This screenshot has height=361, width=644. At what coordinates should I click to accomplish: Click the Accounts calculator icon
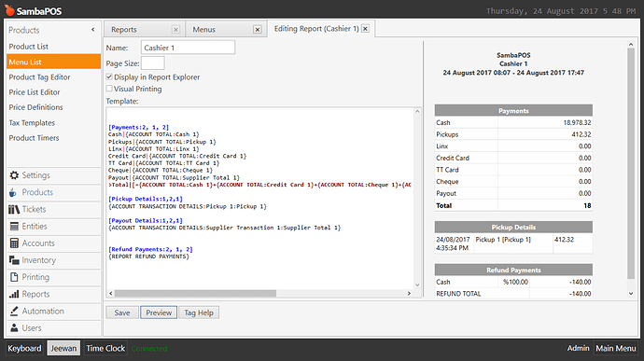(x=14, y=243)
